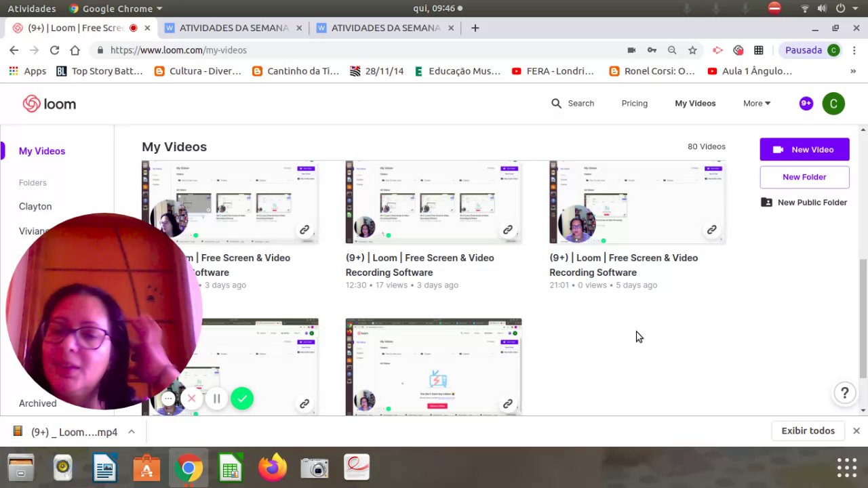The width and height of the screenshot is (868, 488).
Task: Select My Videos in the left sidebar
Action: tap(42, 151)
